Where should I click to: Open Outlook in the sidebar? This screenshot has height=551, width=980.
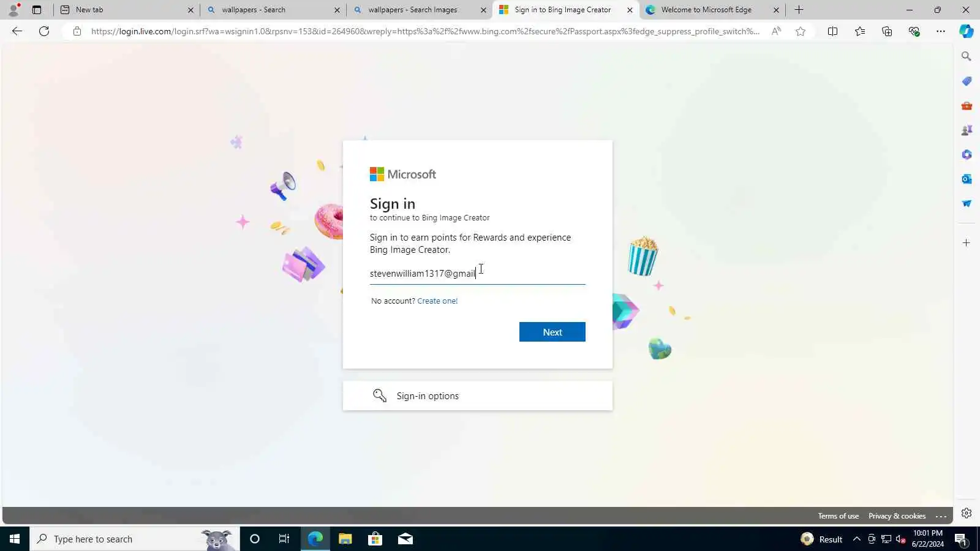(x=967, y=179)
